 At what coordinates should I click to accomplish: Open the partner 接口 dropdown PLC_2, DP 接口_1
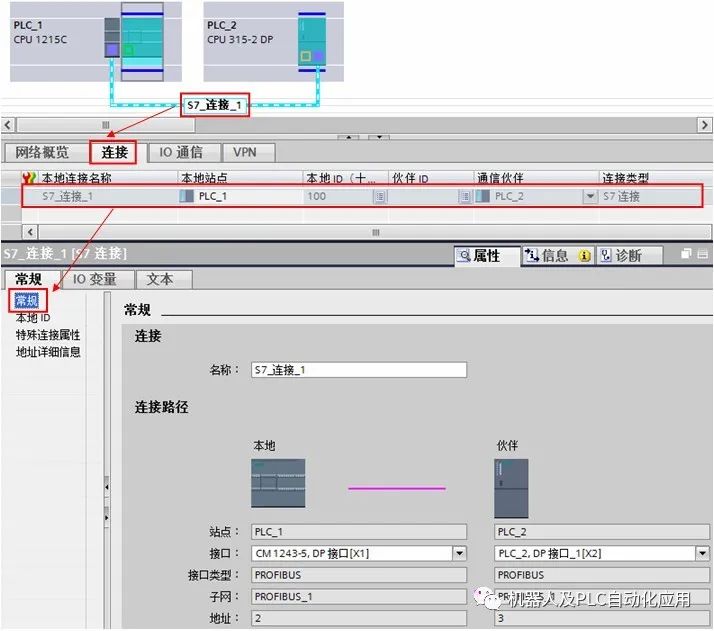[x=703, y=553]
